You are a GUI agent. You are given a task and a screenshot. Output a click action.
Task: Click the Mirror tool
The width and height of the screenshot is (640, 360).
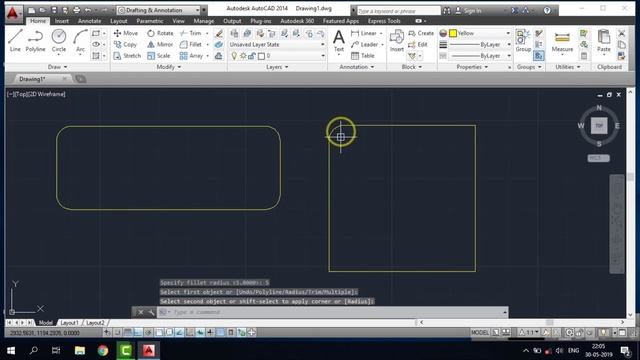click(x=160, y=44)
